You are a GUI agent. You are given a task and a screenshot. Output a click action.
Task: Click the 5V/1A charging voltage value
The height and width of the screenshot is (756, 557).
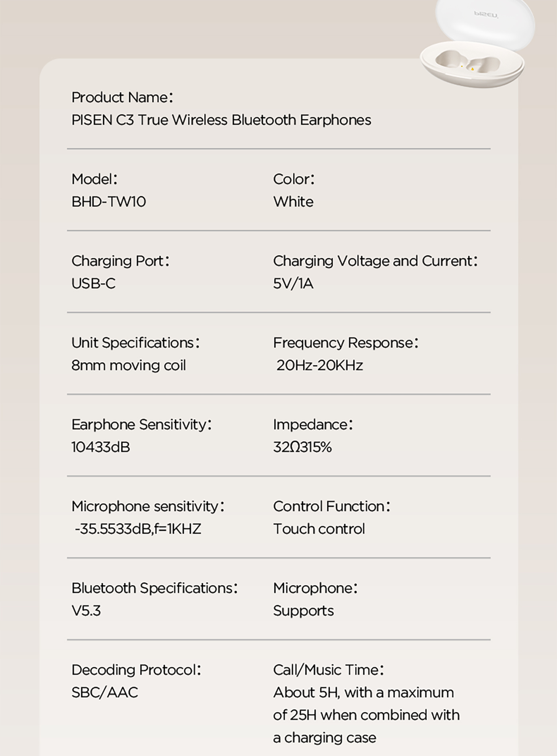point(293,284)
